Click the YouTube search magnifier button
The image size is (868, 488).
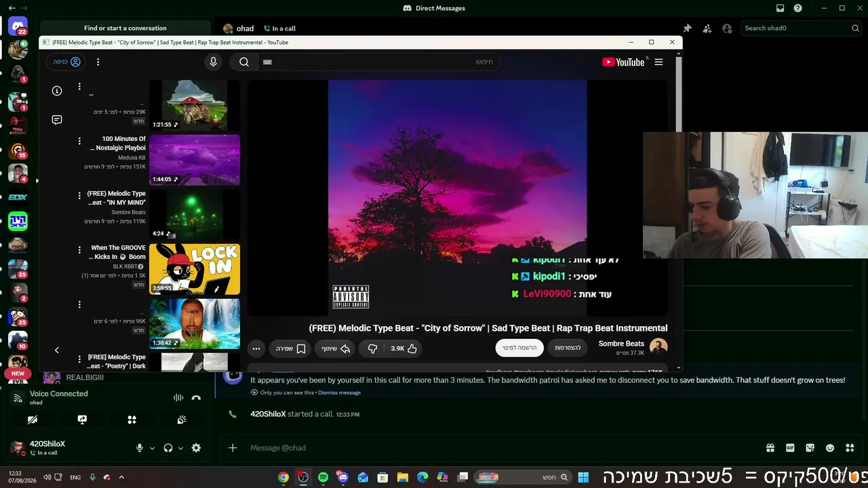point(244,62)
